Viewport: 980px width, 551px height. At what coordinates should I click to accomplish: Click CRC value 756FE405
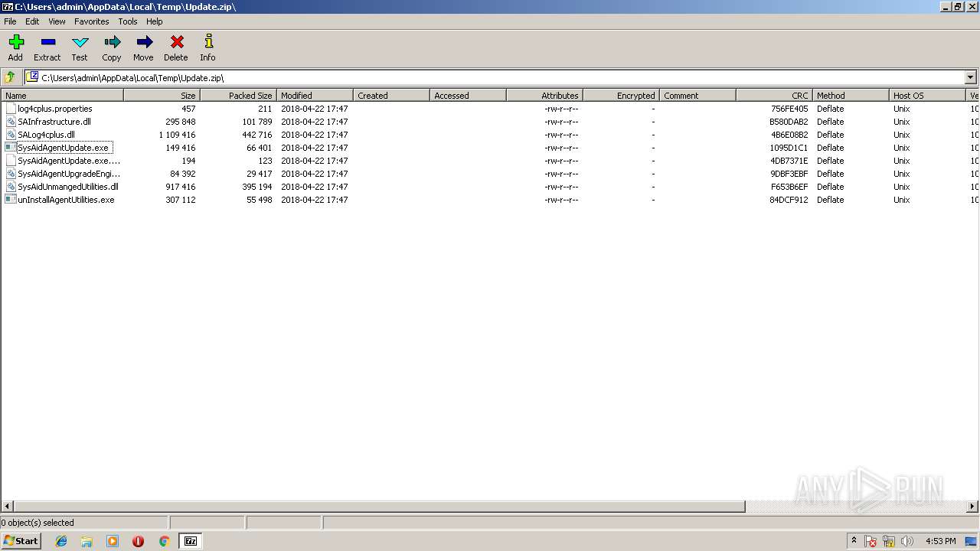[x=789, y=109]
